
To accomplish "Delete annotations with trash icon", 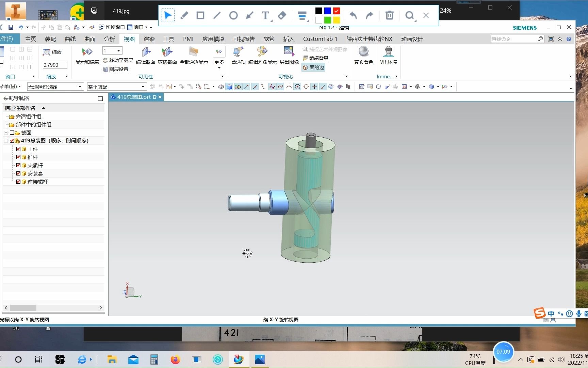I will 389,15.
